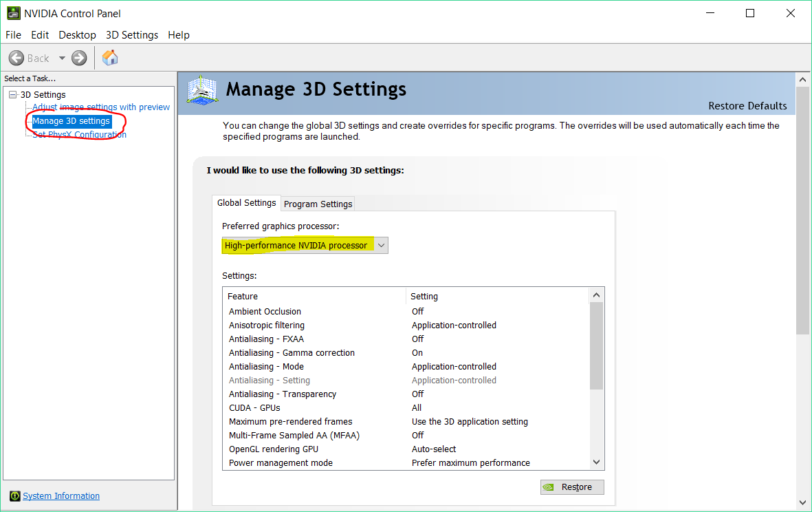Select Adjust image settings with preview
Screen dimensions: 812x512
coord(101,107)
